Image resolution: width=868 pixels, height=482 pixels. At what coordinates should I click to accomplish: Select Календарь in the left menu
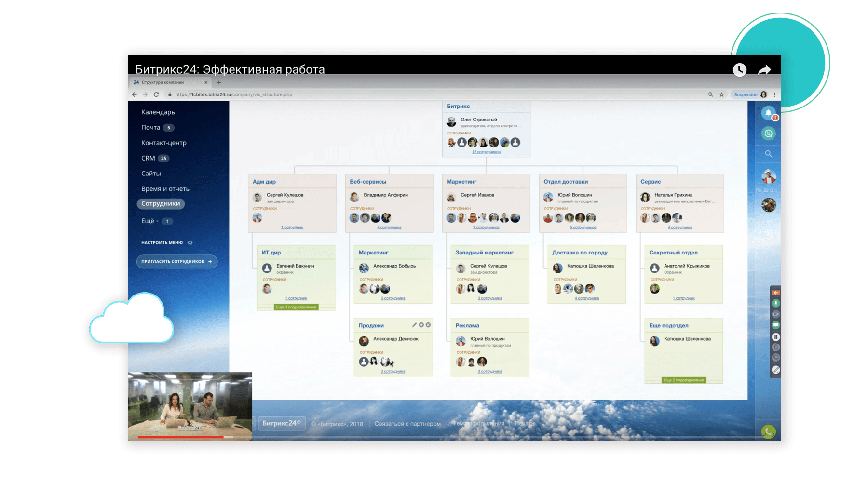[x=158, y=112]
